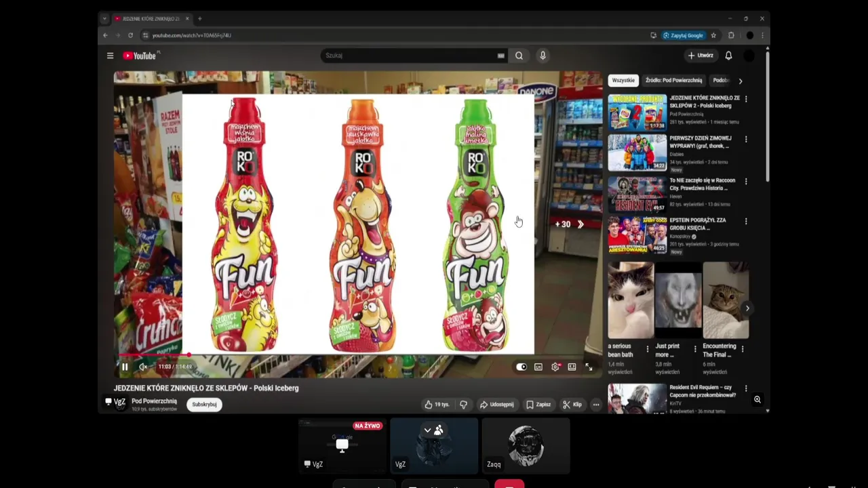
Task: Open options for Polski Iceberg 2 video
Action: (746, 99)
